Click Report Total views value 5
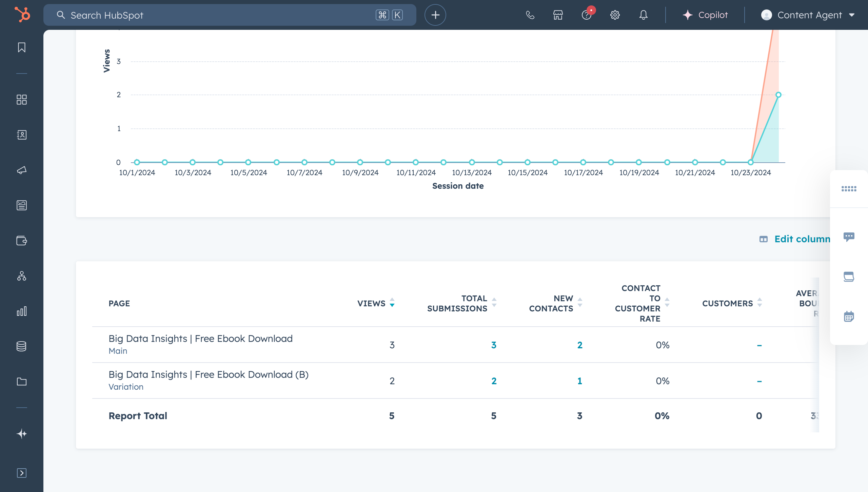The height and width of the screenshot is (492, 868). click(x=392, y=416)
